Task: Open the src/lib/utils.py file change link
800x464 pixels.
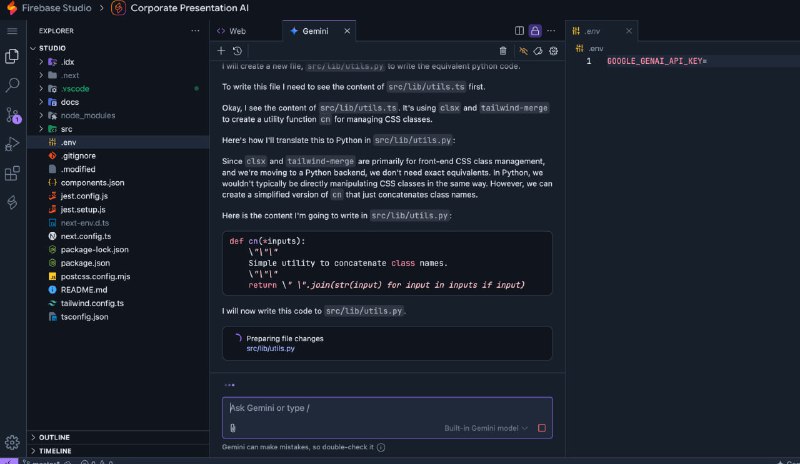Action: (270, 349)
